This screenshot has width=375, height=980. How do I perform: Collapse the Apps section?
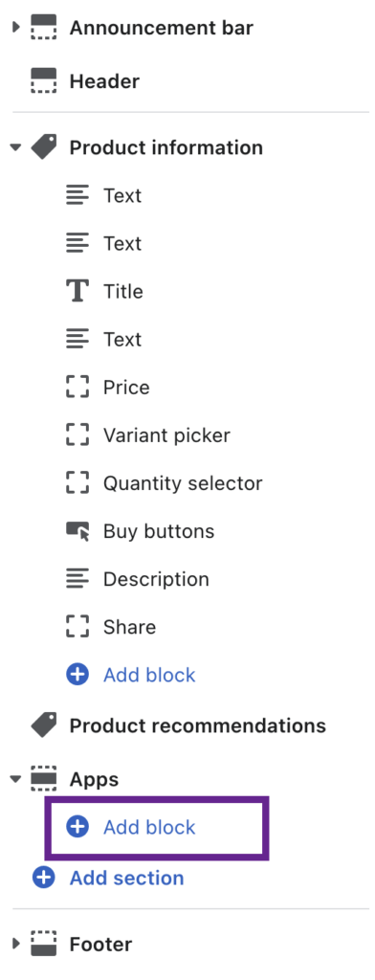16,779
